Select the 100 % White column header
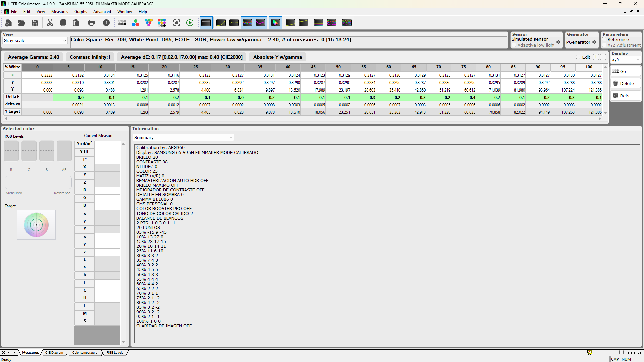 point(589,67)
